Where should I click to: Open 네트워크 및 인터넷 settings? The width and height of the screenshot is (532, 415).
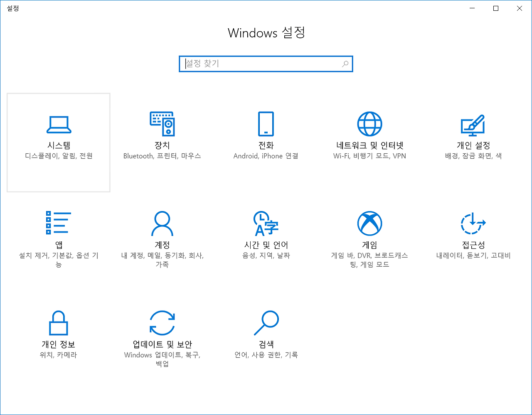coord(369,137)
